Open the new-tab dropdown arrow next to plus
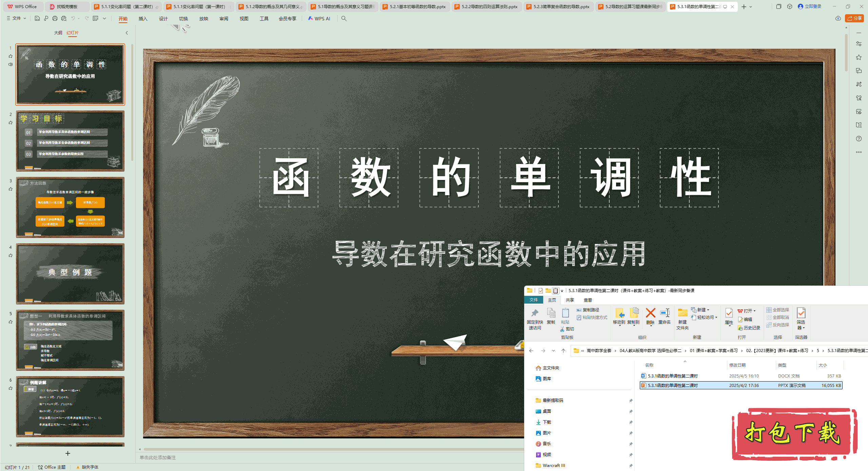The height and width of the screenshot is (471, 868). click(751, 7)
